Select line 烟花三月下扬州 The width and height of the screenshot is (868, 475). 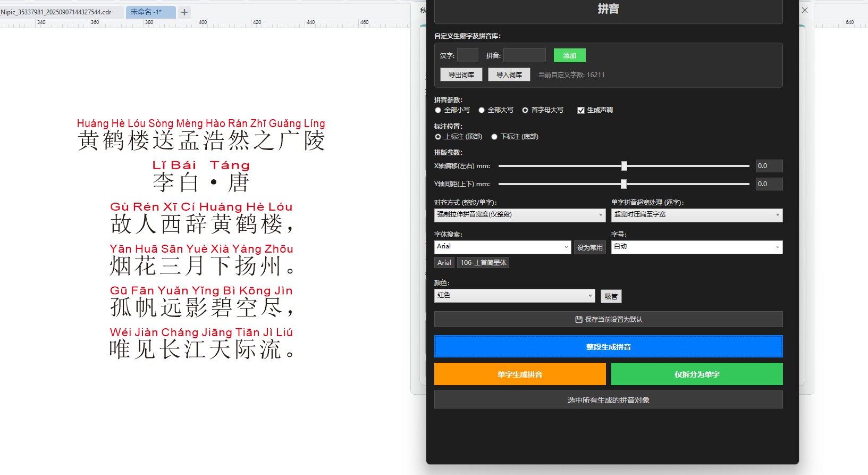pos(201,265)
